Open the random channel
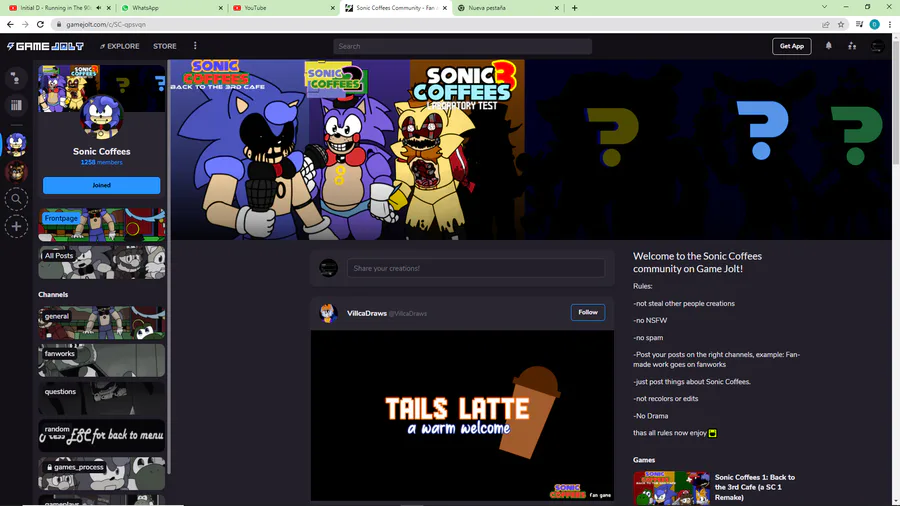Viewport: 900px width, 506px height. coord(102,436)
